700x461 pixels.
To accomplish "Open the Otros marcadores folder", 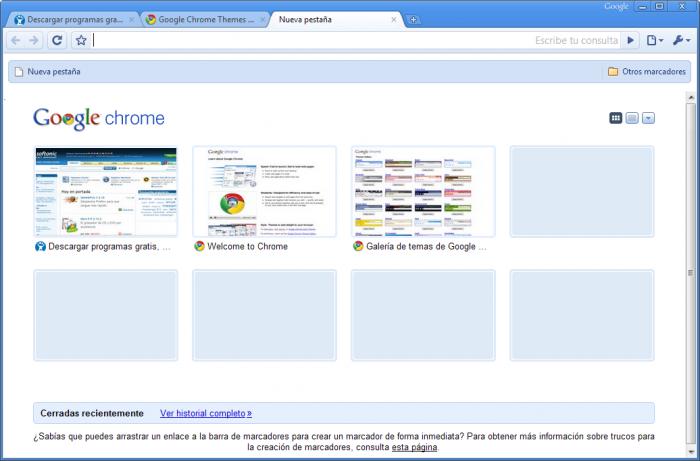I will [646, 72].
